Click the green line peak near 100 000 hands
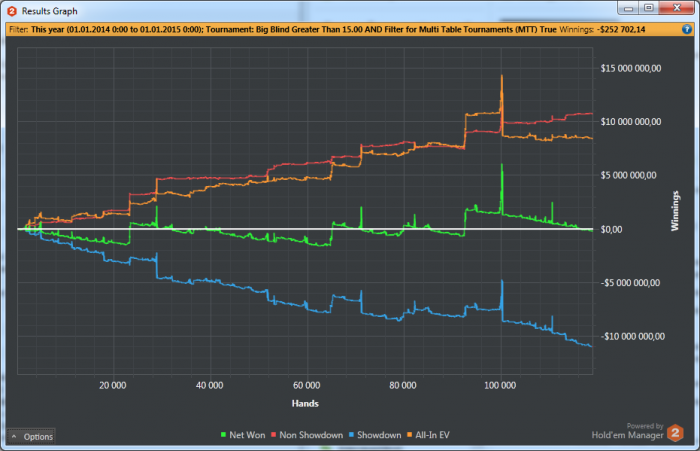The width and height of the screenshot is (700, 451). coord(502,165)
